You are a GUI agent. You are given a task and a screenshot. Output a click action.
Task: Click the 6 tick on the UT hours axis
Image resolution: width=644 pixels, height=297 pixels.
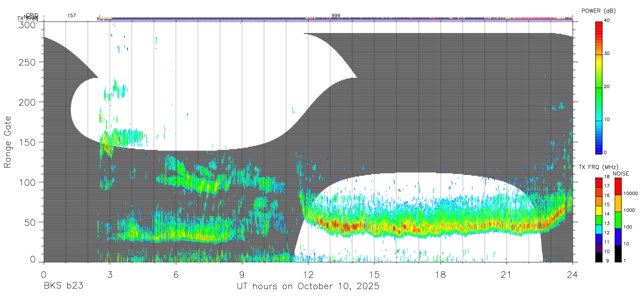(176, 274)
